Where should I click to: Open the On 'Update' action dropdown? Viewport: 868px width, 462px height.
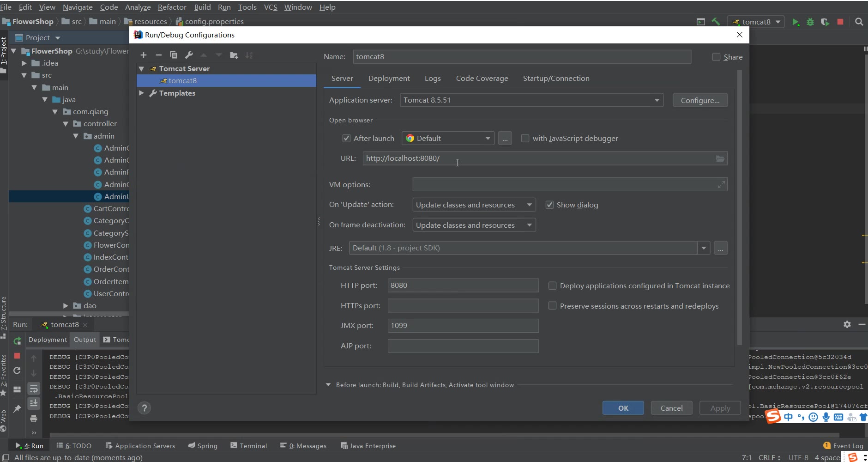tap(474, 205)
